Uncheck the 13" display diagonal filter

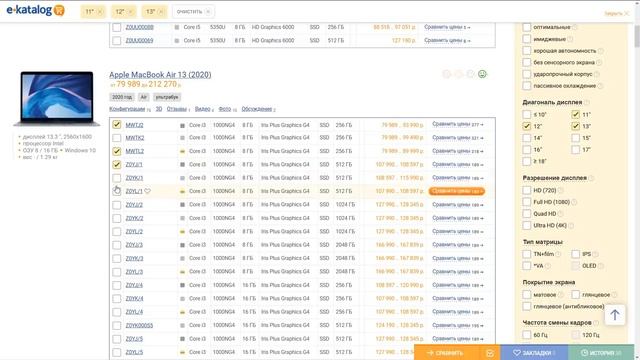(x=576, y=127)
